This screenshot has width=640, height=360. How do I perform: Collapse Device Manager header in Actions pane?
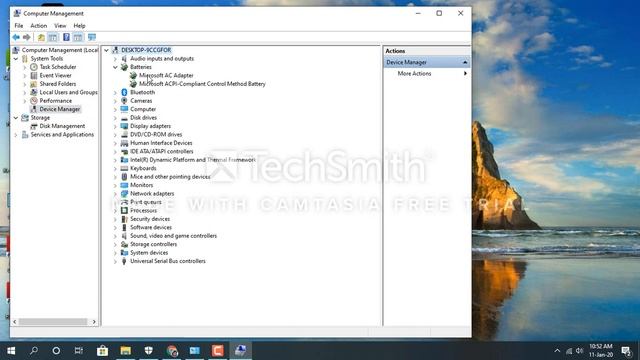pyautogui.click(x=465, y=62)
